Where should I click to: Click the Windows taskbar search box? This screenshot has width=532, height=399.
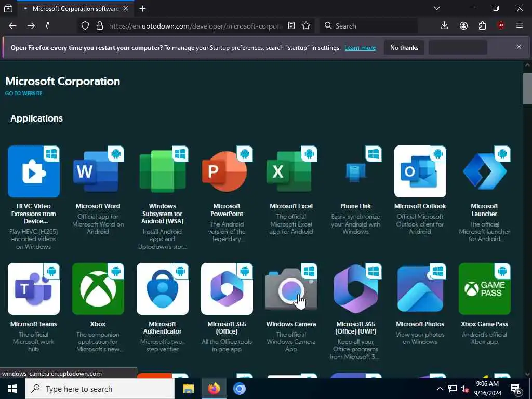coord(99,389)
